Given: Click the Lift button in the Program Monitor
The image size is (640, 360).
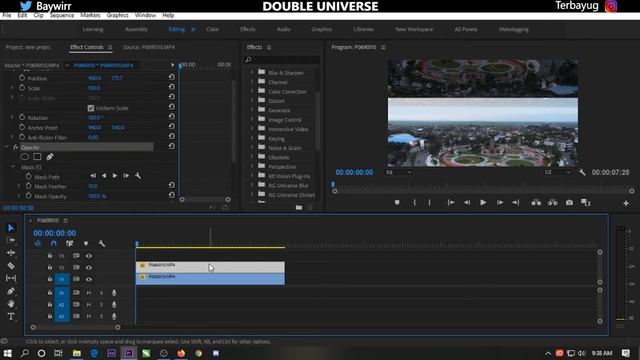Looking at the screenshot, I should (536, 202).
